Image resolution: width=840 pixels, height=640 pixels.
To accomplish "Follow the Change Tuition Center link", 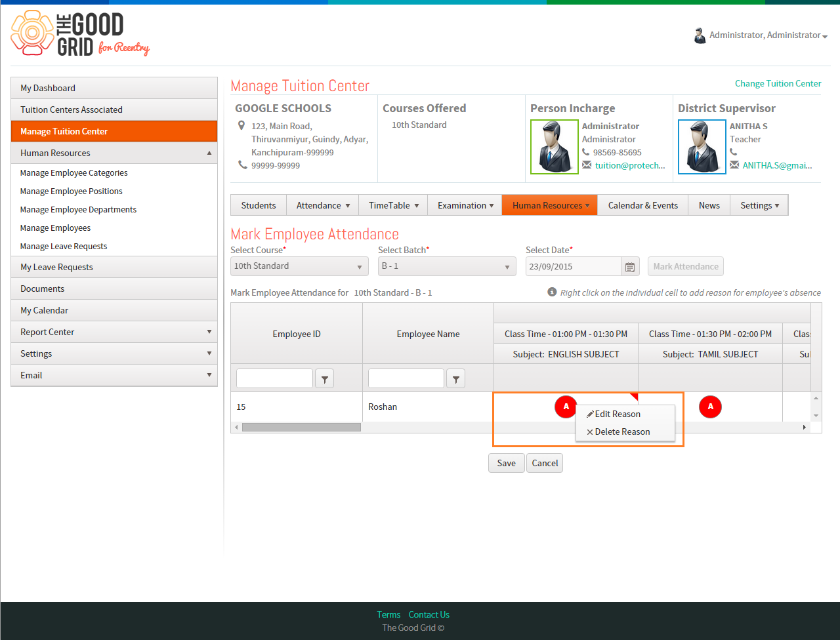I will 778,83.
